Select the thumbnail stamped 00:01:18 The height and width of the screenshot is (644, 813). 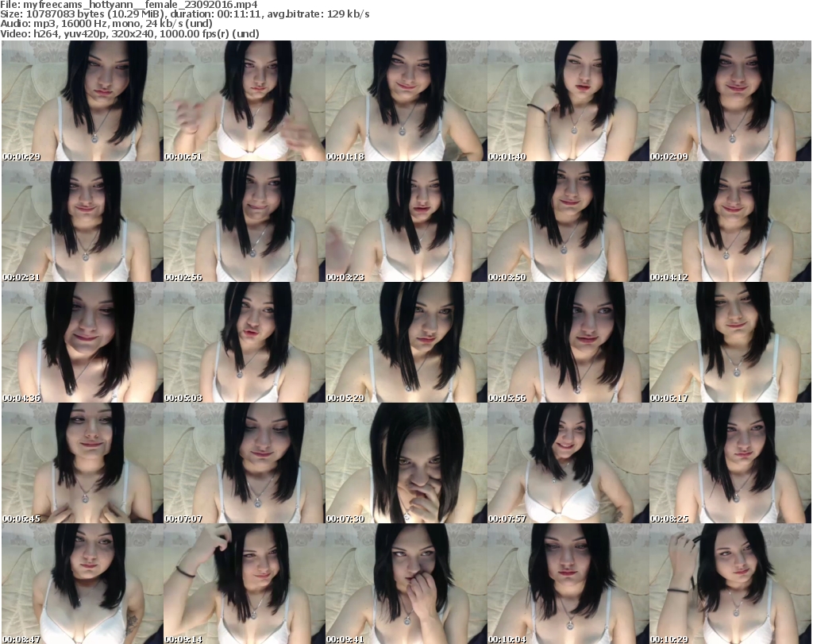point(406,101)
